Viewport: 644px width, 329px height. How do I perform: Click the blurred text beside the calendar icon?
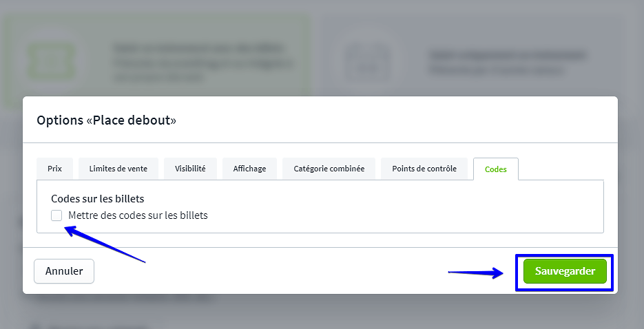click(x=506, y=62)
